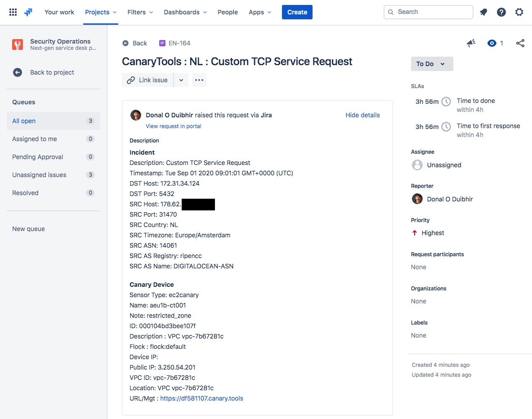Click the Create button
This screenshot has height=419, width=532.
tap(297, 12)
